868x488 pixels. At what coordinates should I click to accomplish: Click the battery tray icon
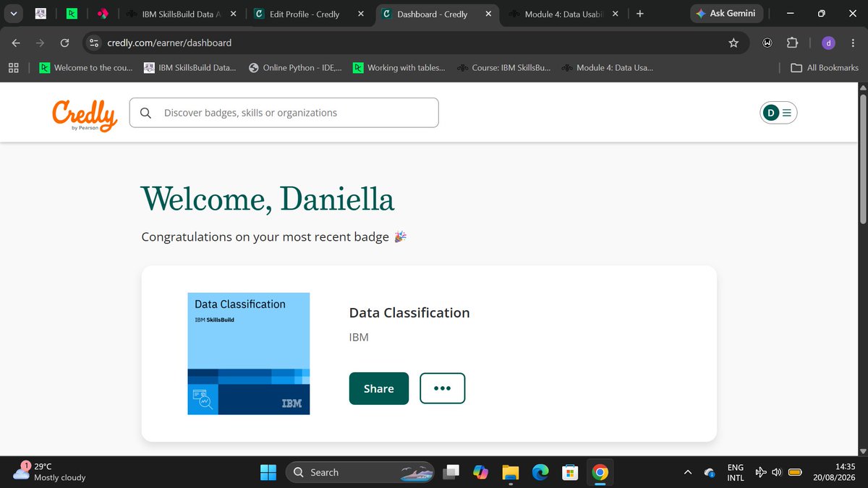click(x=795, y=472)
